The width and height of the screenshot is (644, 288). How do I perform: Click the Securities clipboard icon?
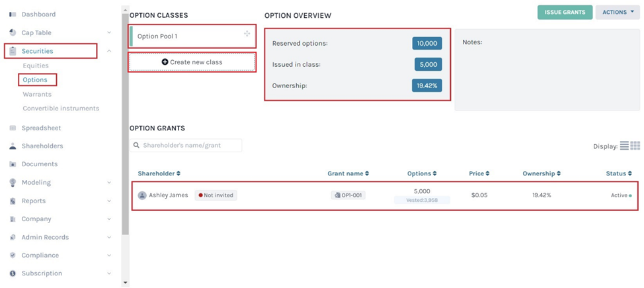point(13,51)
